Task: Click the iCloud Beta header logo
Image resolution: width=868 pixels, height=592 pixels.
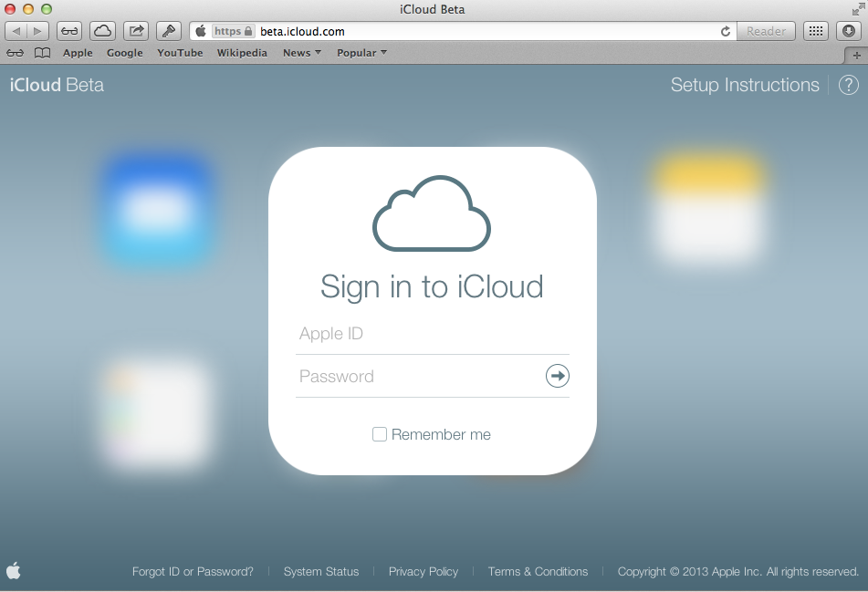Action: tap(57, 85)
